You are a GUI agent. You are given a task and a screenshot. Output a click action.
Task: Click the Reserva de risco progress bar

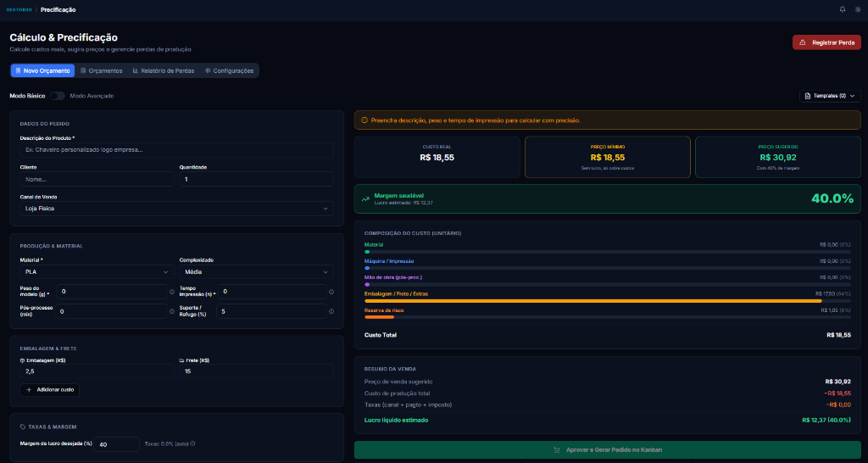point(607,317)
